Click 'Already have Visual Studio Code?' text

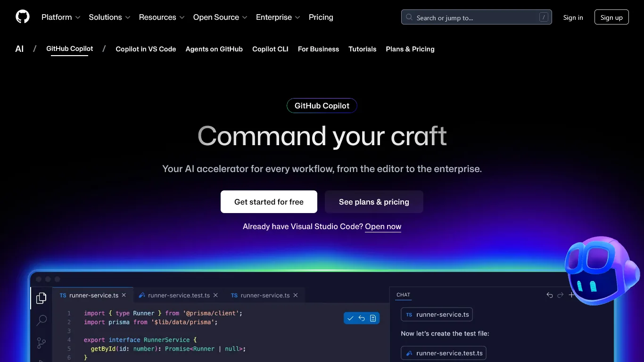(x=303, y=227)
